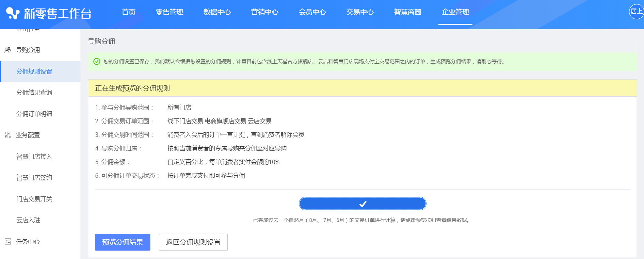Expand the 任务中心 sidebar group
This screenshot has height=259, width=644.
(28, 242)
